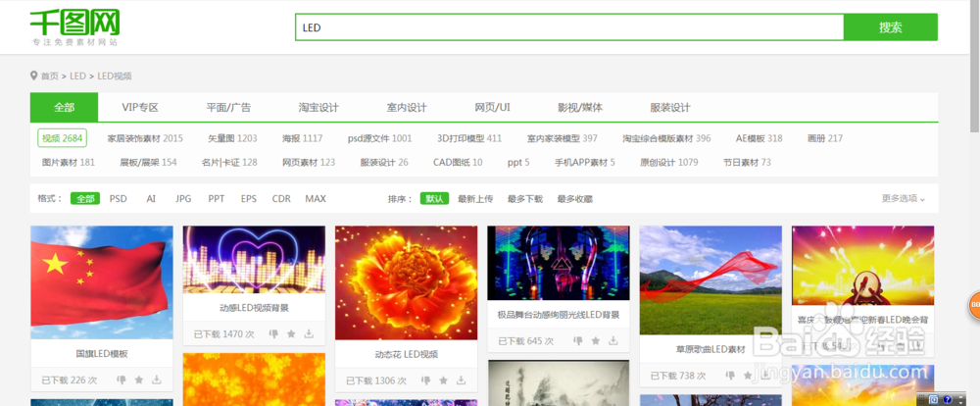
Task: Download 极品舞台动感绚丽光线LED背景 via download icon
Action: coord(613,341)
